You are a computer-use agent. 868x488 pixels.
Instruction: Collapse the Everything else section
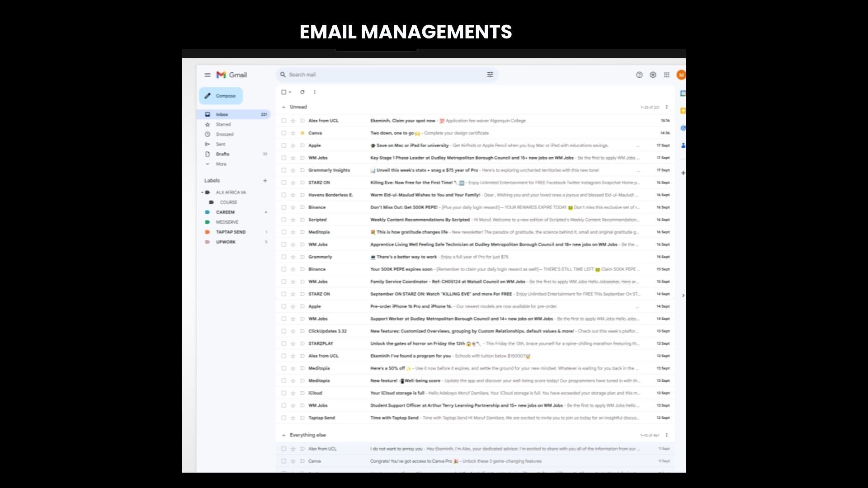[283, 435]
